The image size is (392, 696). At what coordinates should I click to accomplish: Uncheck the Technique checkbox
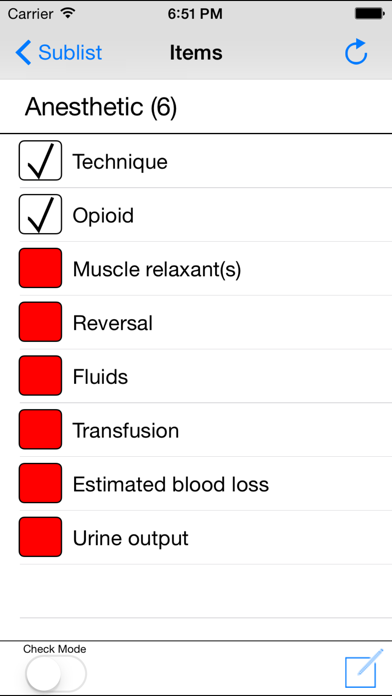40,161
